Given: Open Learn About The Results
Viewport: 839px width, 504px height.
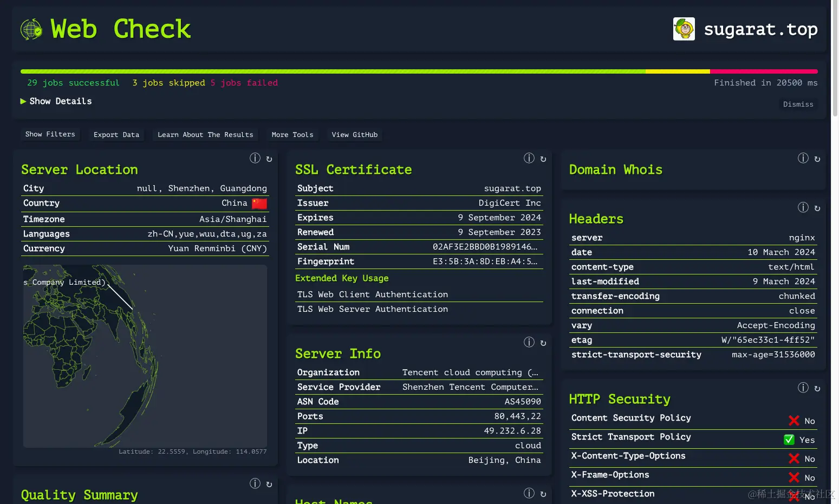Looking at the screenshot, I should [x=205, y=135].
